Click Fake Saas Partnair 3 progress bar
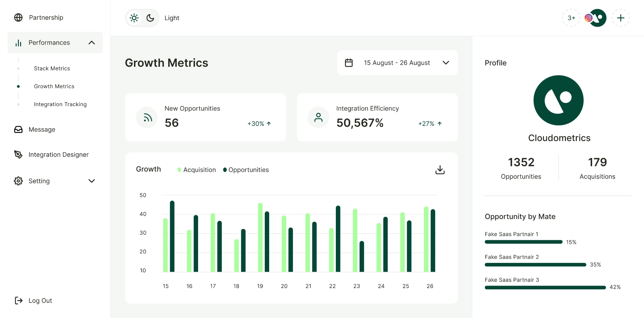The height and width of the screenshot is (318, 644). 545,287
